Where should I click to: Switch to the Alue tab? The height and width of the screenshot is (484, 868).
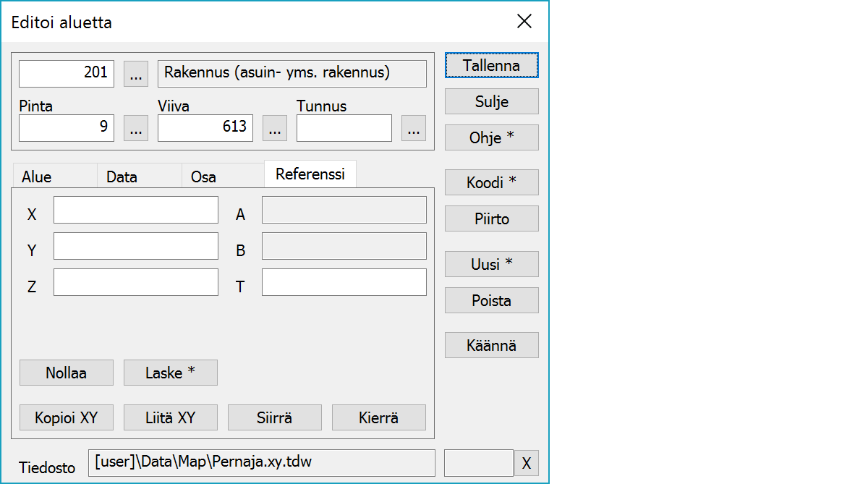click(x=37, y=177)
